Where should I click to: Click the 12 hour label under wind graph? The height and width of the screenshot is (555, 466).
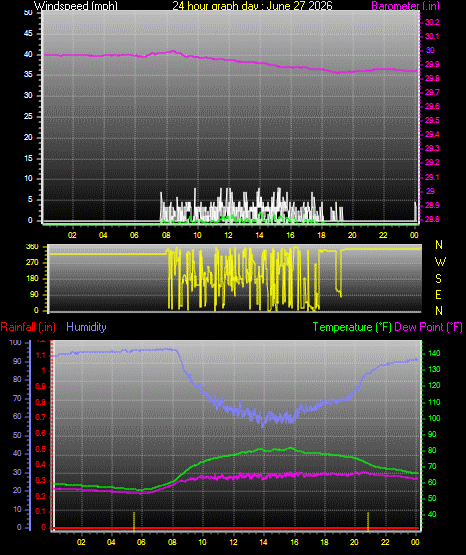pos(228,235)
